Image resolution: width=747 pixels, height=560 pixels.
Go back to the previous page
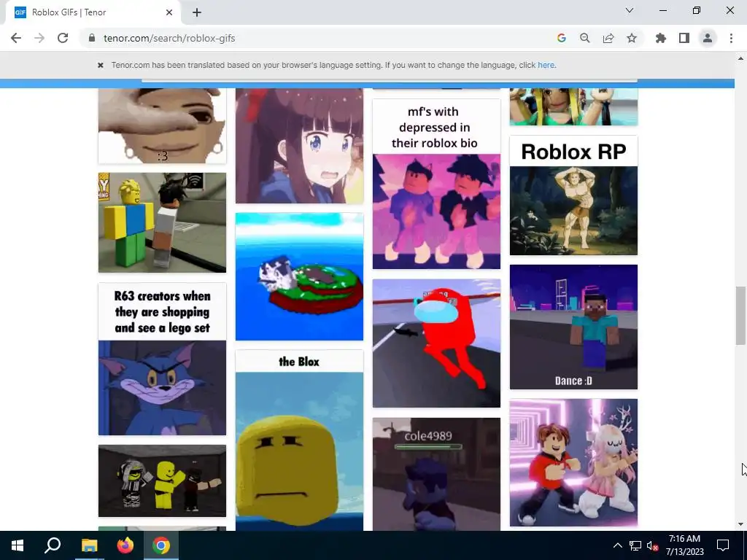(x=16, y=38)
